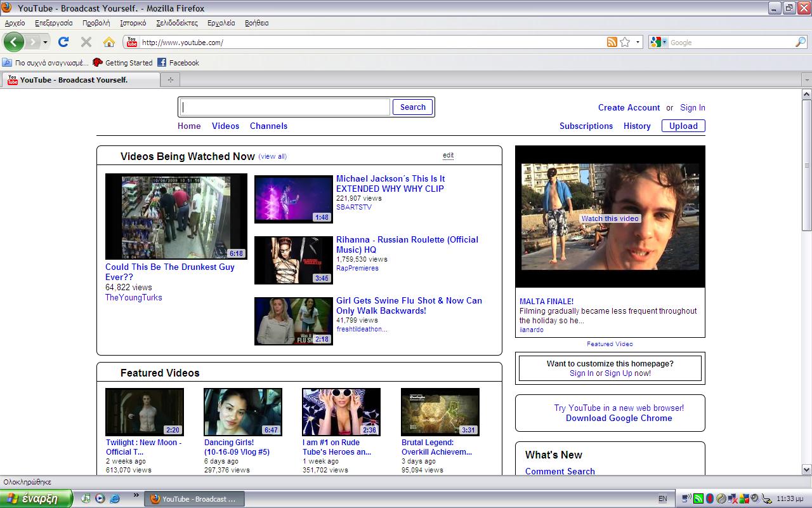Viewport: 812px width, 508px height.
Task: Click the EN language indicator in the taskbar
Action: 663,499
